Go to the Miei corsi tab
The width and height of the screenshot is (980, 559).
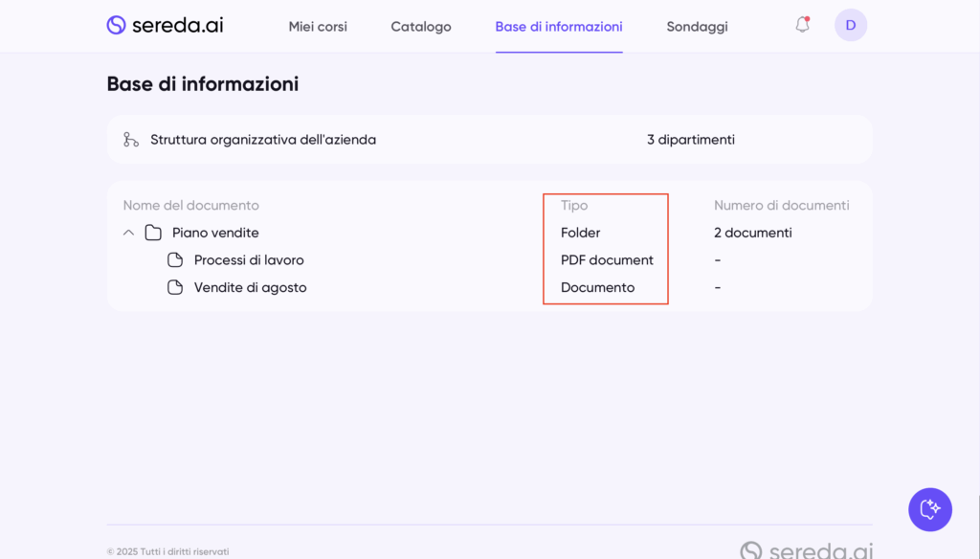[318, 27]
